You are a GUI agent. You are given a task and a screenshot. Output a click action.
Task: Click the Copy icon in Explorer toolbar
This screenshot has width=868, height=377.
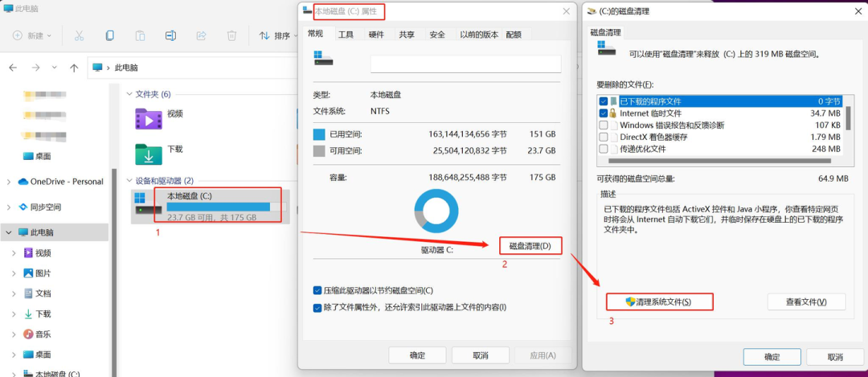click(x=109, y=35)
